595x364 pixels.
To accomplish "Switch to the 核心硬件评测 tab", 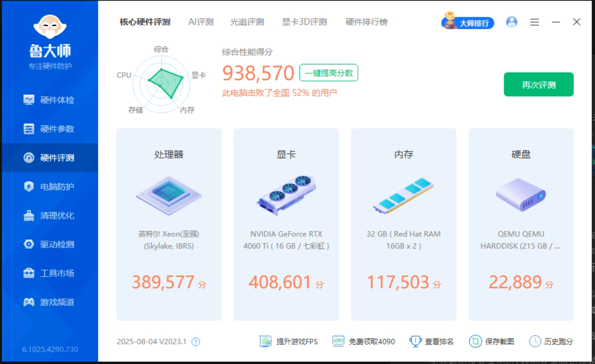I will coord(145,22).
